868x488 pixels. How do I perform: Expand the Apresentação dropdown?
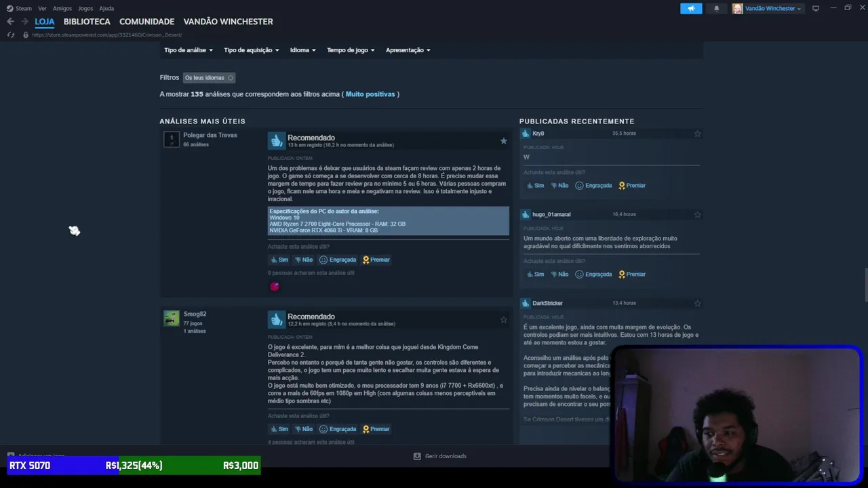[x=408, y=50]
